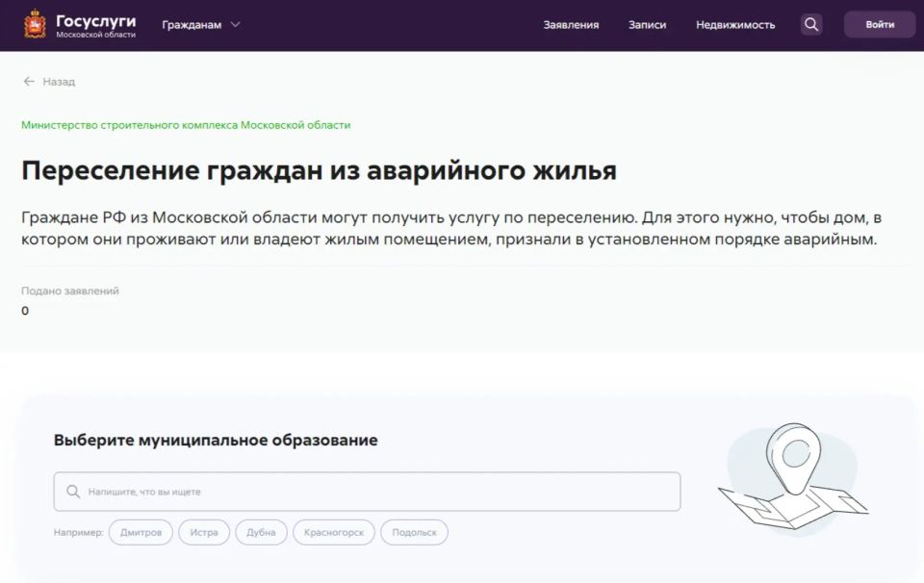Open the Министерство строительного комплекса Московской области link
The width and height of the screenshot is (924, 583).
pos(186,125)
